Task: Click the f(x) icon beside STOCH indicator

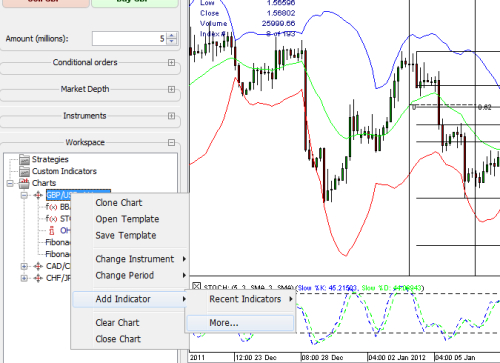Action: (x=51, y=219)
